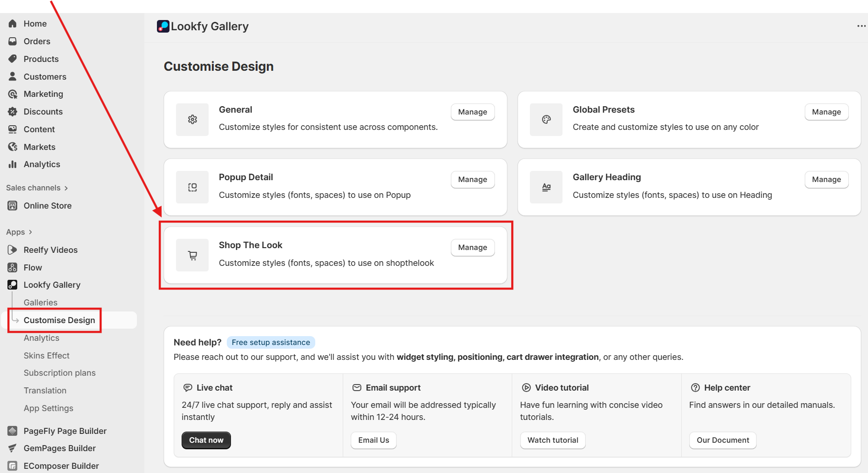Click the Discounts badge icon
The width and height of the screenshot is (868, 473).
point(13,112)
